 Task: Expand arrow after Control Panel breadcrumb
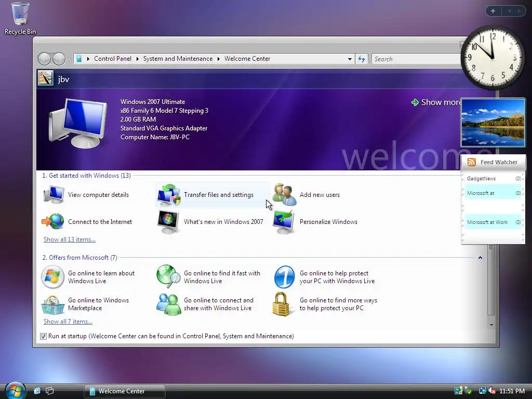click(137, 59)
